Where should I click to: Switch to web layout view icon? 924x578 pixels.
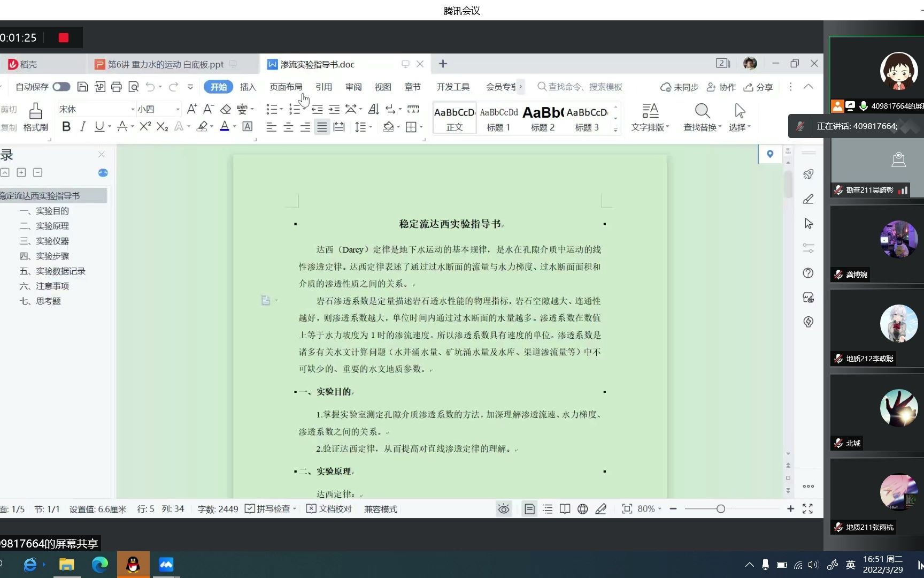(x=583, y=509)
